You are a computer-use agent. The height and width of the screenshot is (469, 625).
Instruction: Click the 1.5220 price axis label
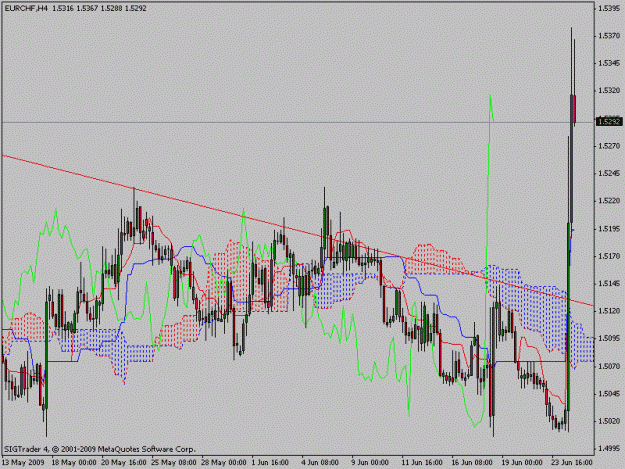[x=609, y=201]
